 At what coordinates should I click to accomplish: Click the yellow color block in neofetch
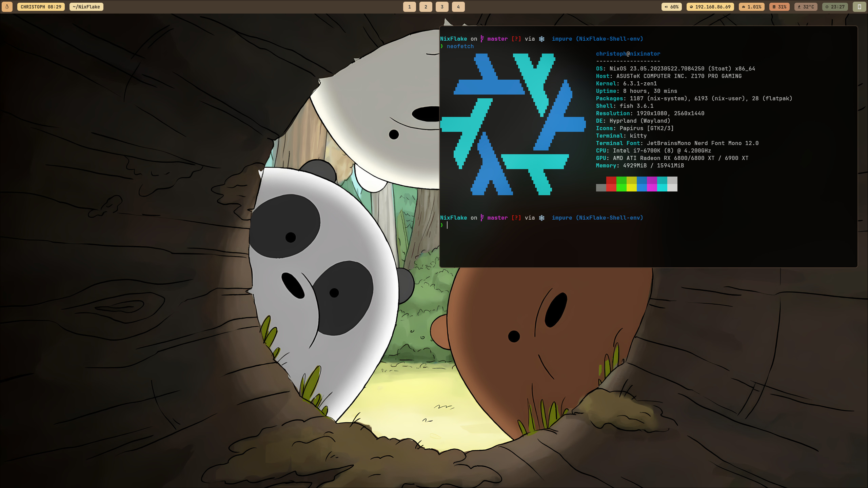631,180
